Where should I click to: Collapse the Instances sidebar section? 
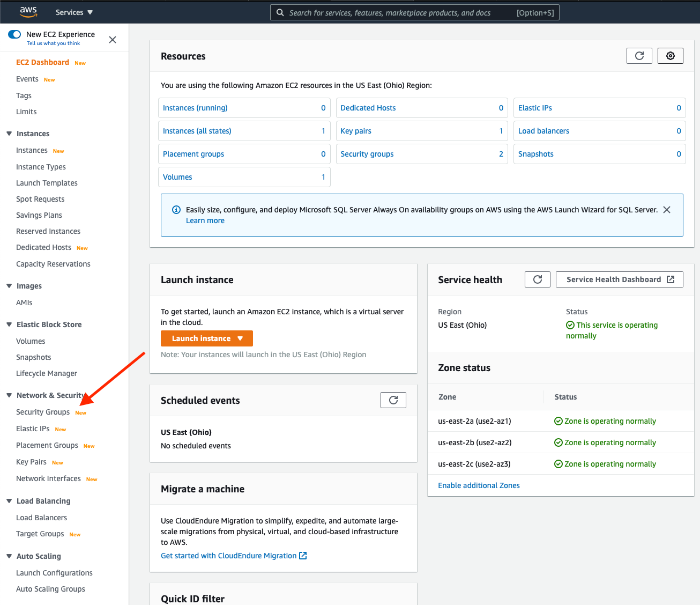point(9,134)
